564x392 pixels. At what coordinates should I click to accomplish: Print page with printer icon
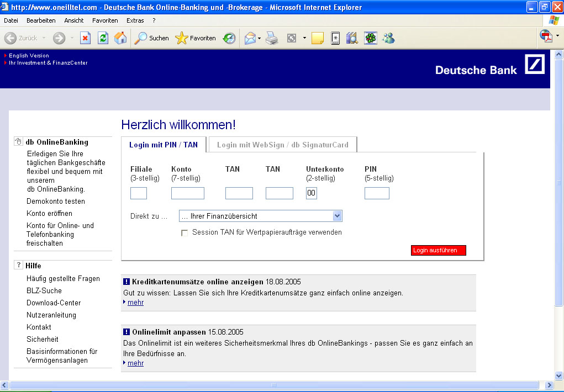(x=272, y=38)
